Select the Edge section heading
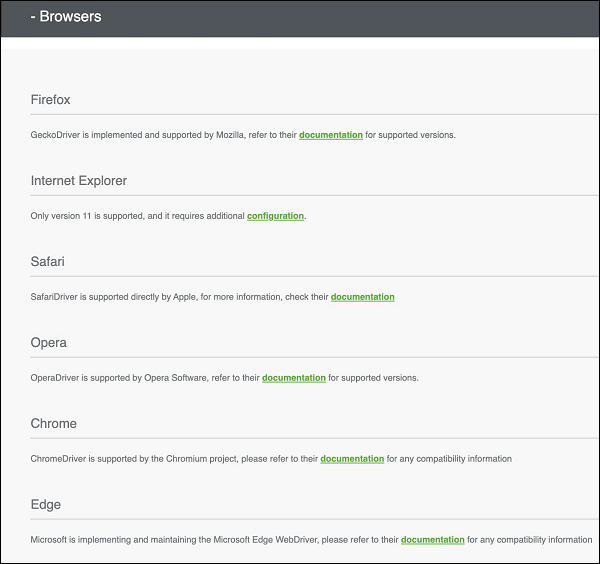 (46, 505)
